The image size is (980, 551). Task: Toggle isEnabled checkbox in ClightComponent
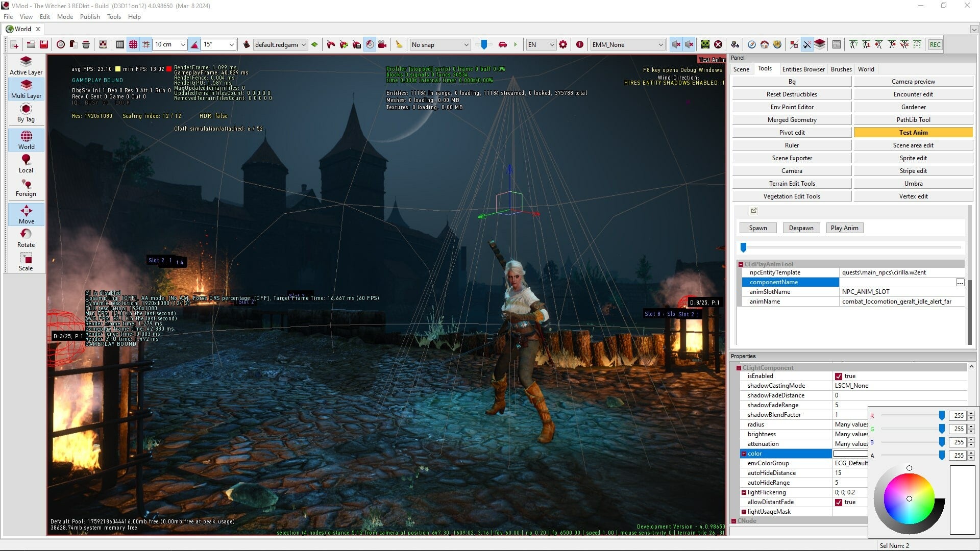pyautogui.click(x=838, y=375)
